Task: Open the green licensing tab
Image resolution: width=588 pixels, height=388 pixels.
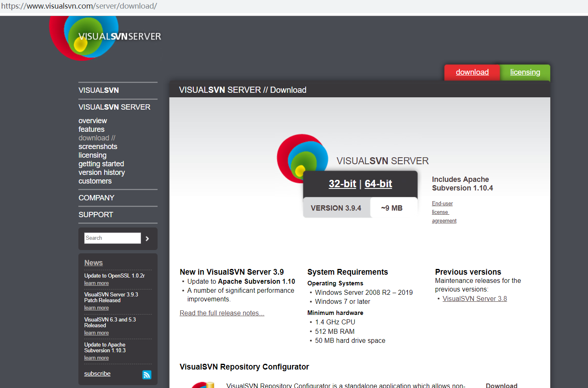Action: (525, 72)
